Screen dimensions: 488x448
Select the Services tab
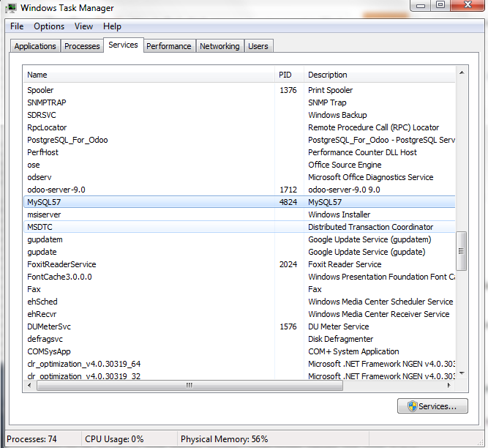(x=123, y=45)
